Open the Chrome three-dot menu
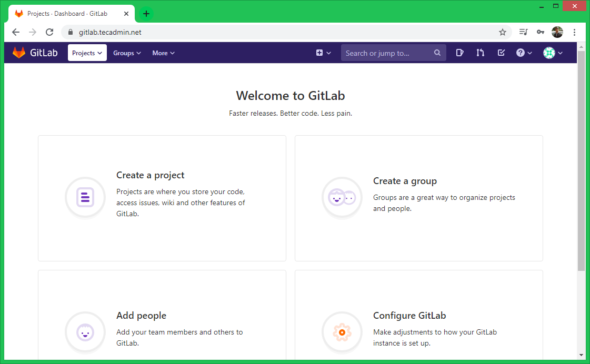Screen dimensions: 590x364 pyautogui.click(x=574, y=32)
